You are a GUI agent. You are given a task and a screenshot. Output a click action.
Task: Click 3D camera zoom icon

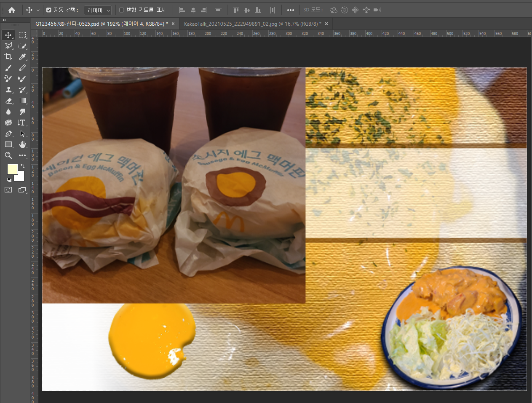pyautogui.click(x=377, y=10)
